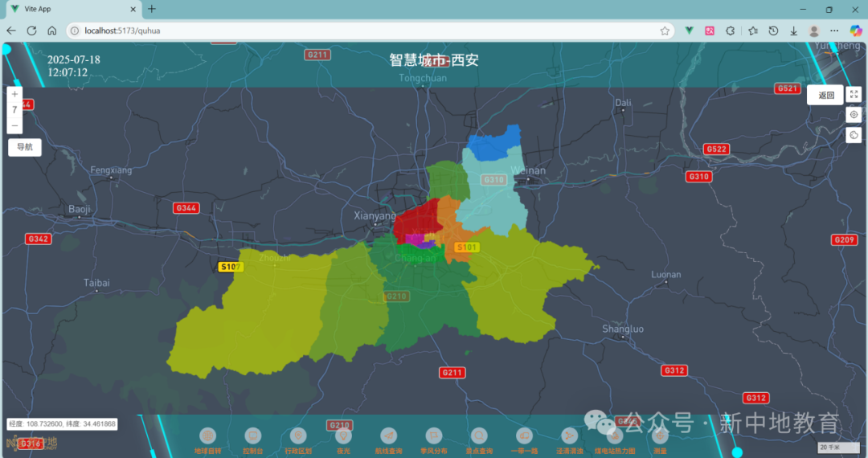This screenshot has width=868, height=458.
Task: Reload the current page
Action: (x=31, y=31)
